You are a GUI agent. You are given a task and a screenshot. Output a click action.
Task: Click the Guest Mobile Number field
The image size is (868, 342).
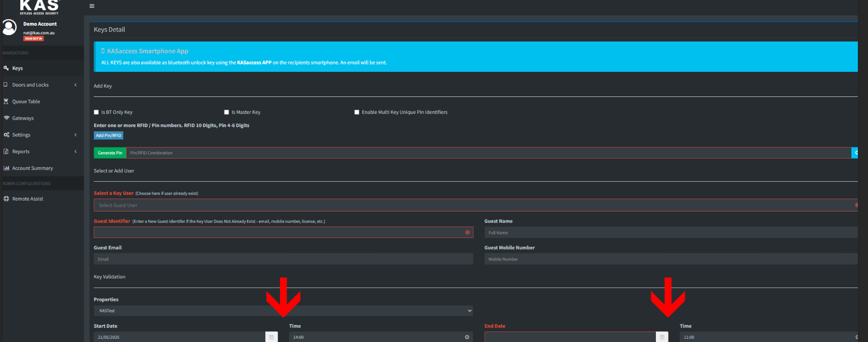[x=671, y=259]
